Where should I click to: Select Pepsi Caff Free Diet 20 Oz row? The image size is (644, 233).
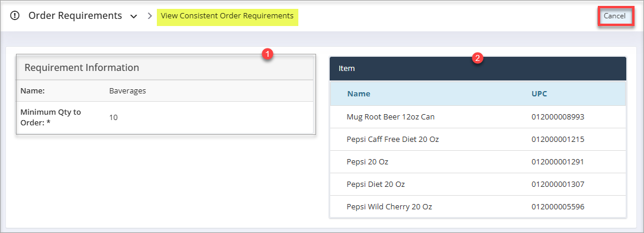[x=478, y=140]
